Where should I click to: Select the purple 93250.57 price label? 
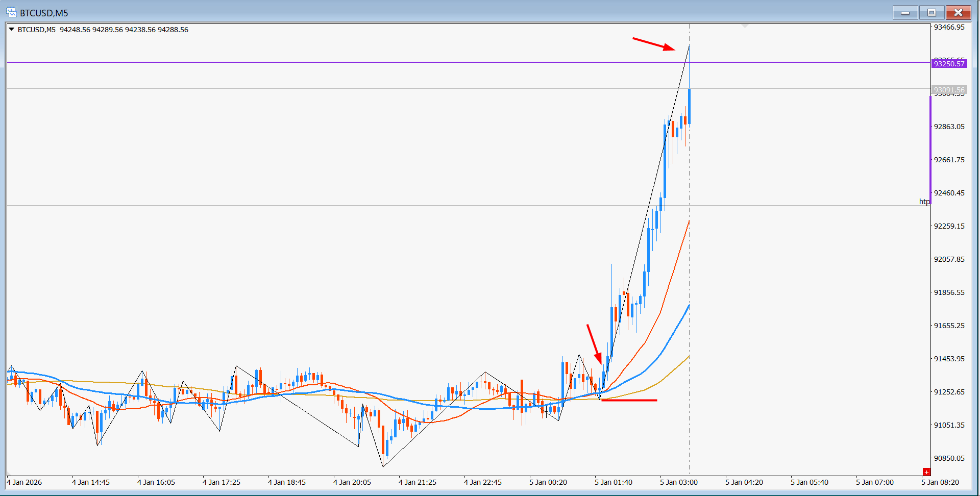point(949,63)
